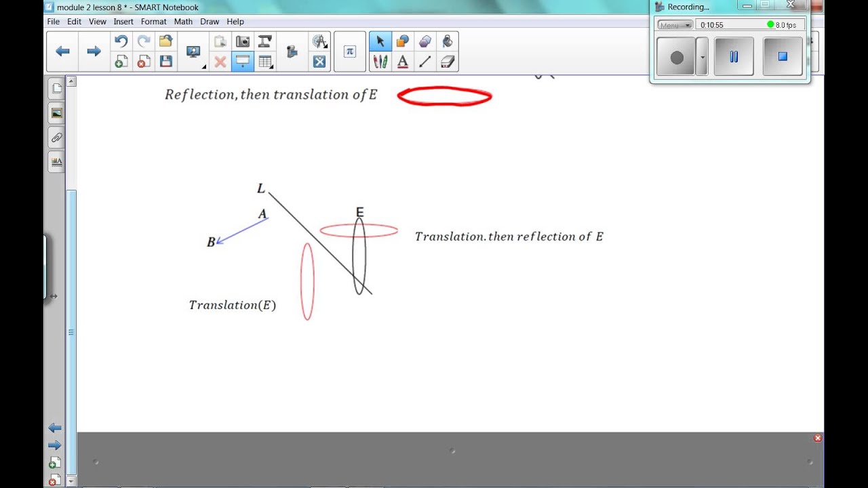Viewport: 868px width, 488px height.
Task: Open the Properties sidebar tab
Action: [56, 162]
